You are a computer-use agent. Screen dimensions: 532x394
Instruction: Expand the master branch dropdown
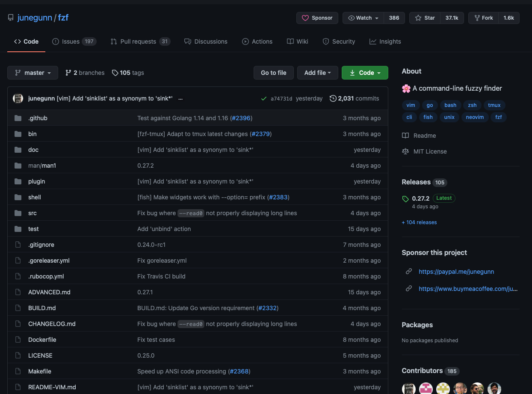click(x=33, y=73)
